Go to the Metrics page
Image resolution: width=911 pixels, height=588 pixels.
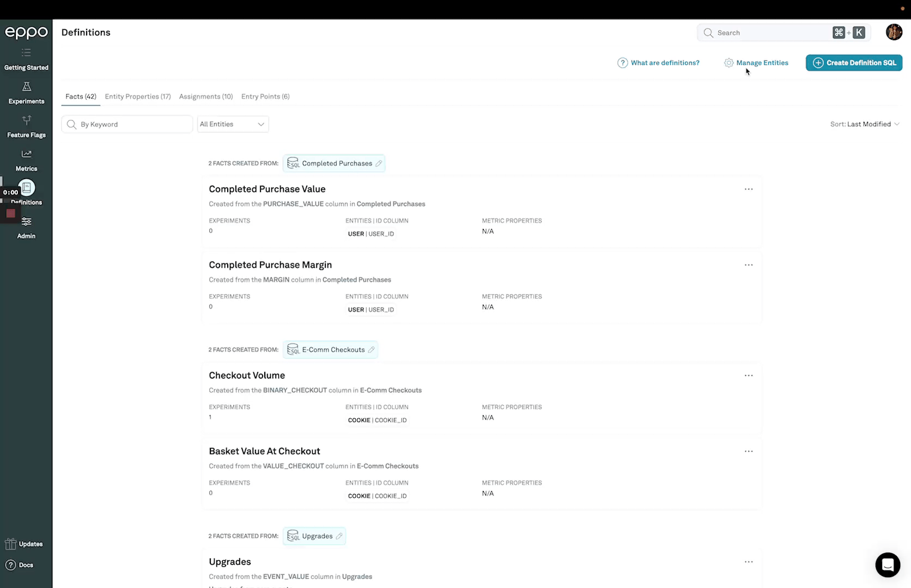26,161
